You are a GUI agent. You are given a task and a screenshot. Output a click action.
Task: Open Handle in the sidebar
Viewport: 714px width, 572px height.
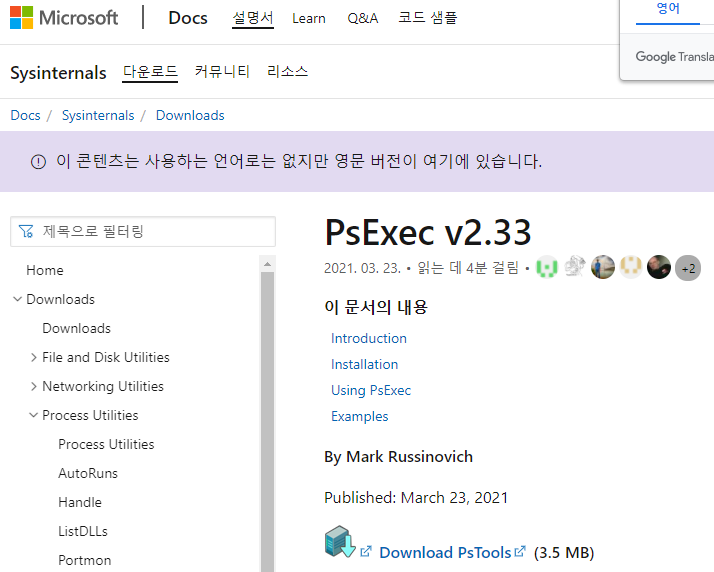pyautogui.click(x=80, y=502)
